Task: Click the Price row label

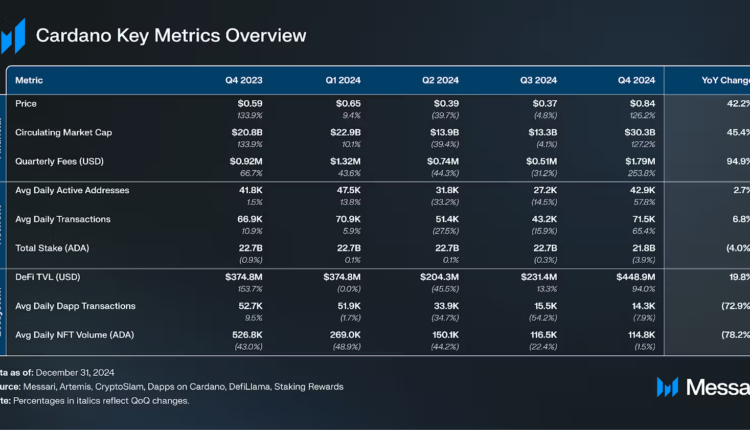Action: coord(27,103)
